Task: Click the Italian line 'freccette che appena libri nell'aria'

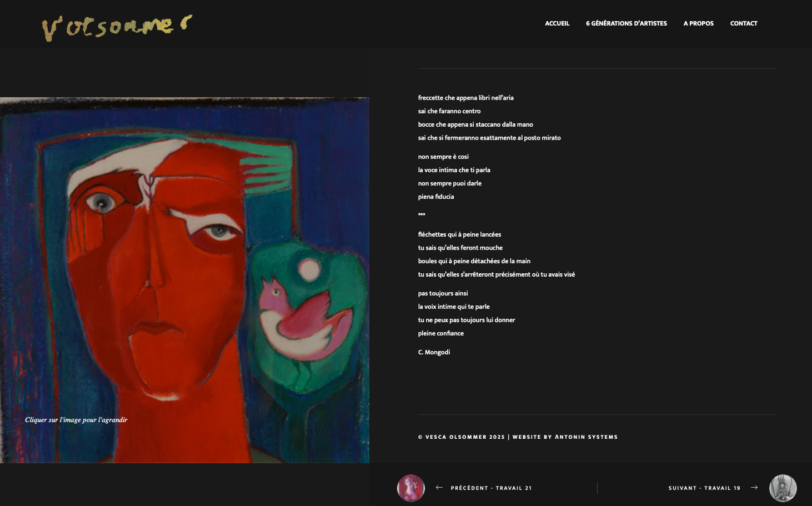Action: click(x=465, y=98)
